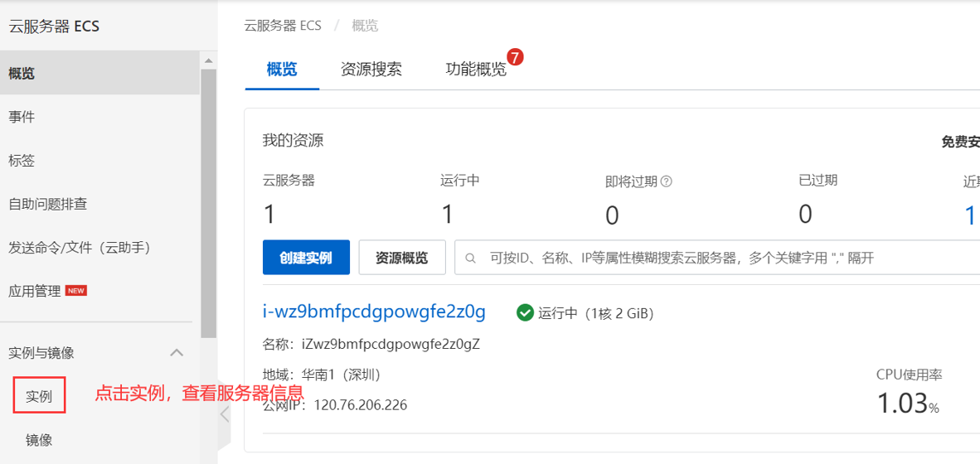
Task: Select the 概览 tab
Action: [282, 69]
